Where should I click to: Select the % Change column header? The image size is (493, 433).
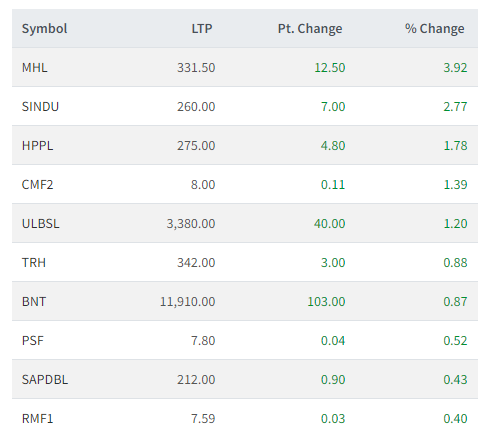(x=434, y=29)
